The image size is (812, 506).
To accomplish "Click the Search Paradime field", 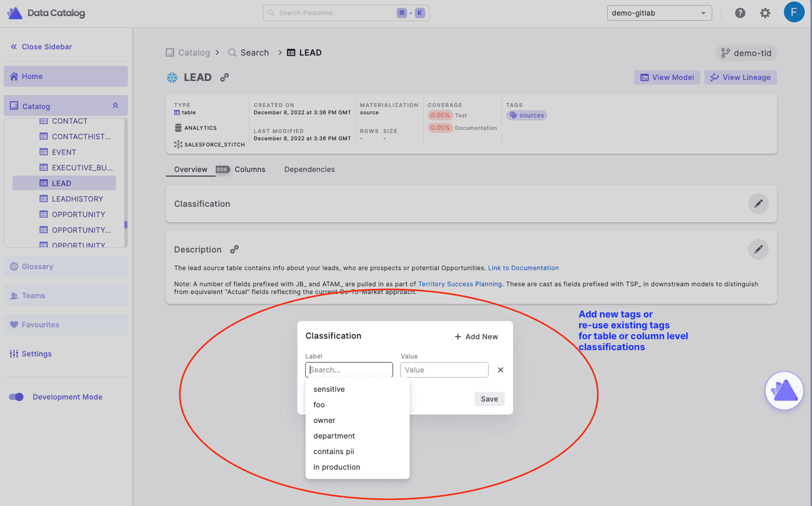I will pos(346,13).
